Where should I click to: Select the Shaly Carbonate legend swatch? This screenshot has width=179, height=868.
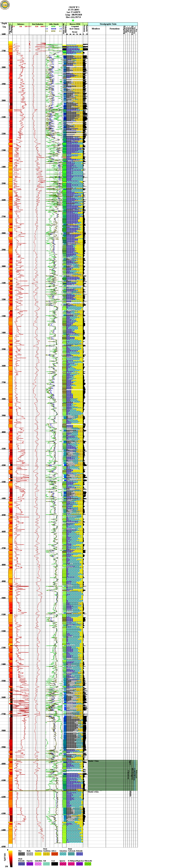71,854
